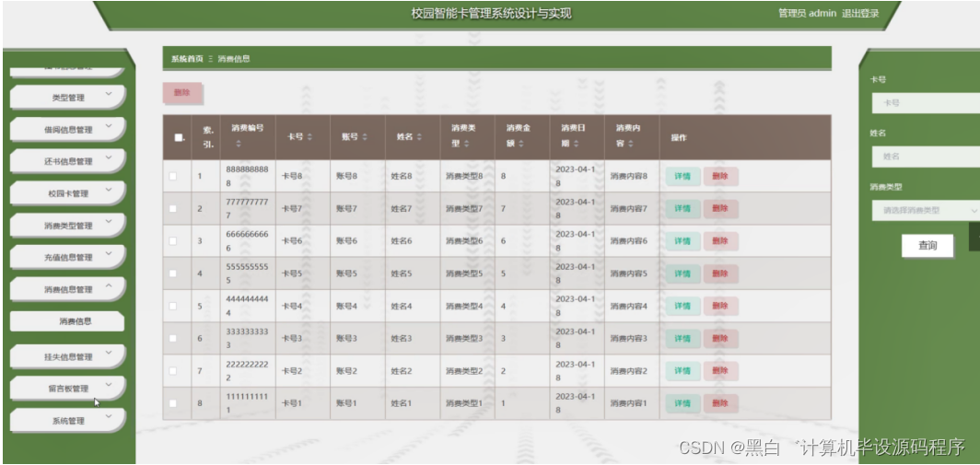Open the 消费信息 submenu item
Viewport: 980px width, 465px height.
67,321
